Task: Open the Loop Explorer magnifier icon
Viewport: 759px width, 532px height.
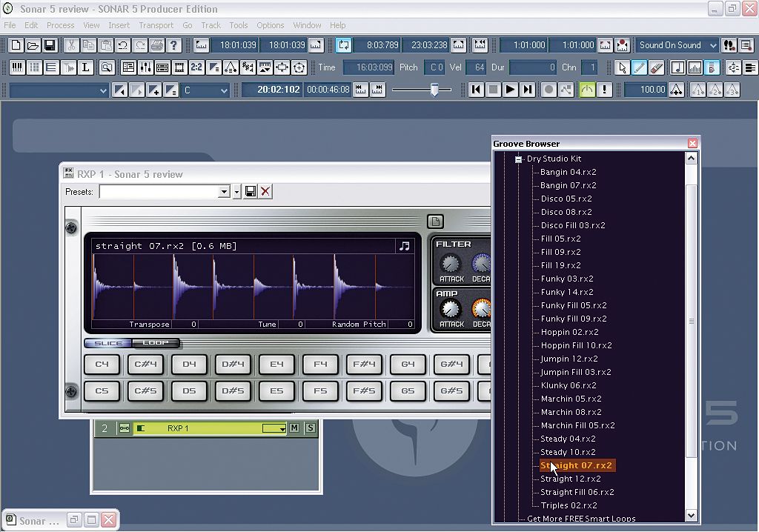Action: 107,67
